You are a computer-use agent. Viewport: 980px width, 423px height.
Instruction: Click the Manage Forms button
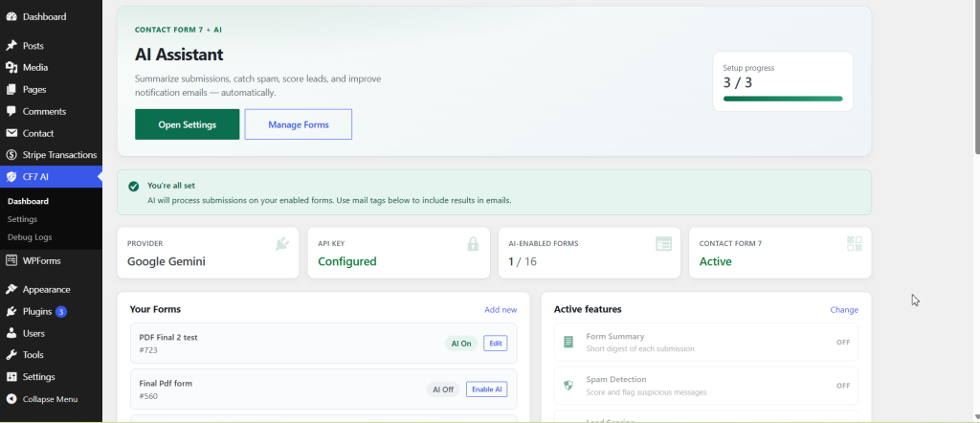pos(299,124)
